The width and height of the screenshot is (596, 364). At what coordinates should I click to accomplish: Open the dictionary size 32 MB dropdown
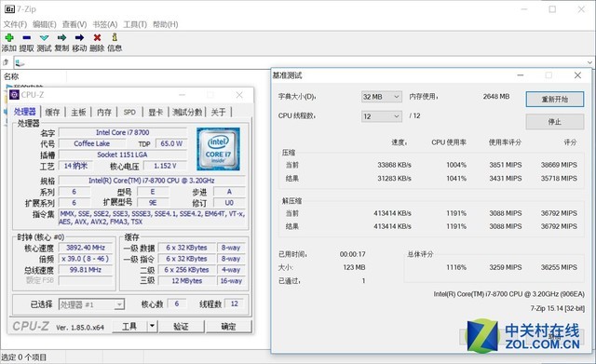click(381, 97)
